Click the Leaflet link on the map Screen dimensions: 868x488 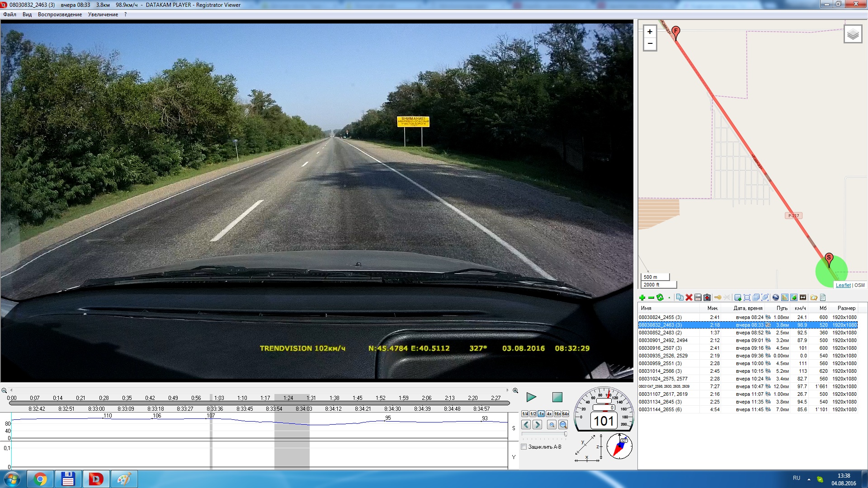(843, 285)
